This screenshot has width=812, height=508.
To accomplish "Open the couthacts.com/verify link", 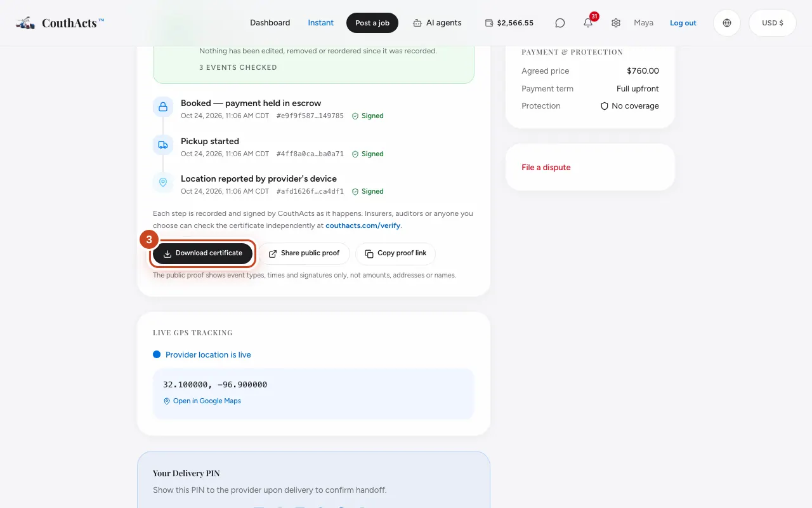I will point(363,225).
